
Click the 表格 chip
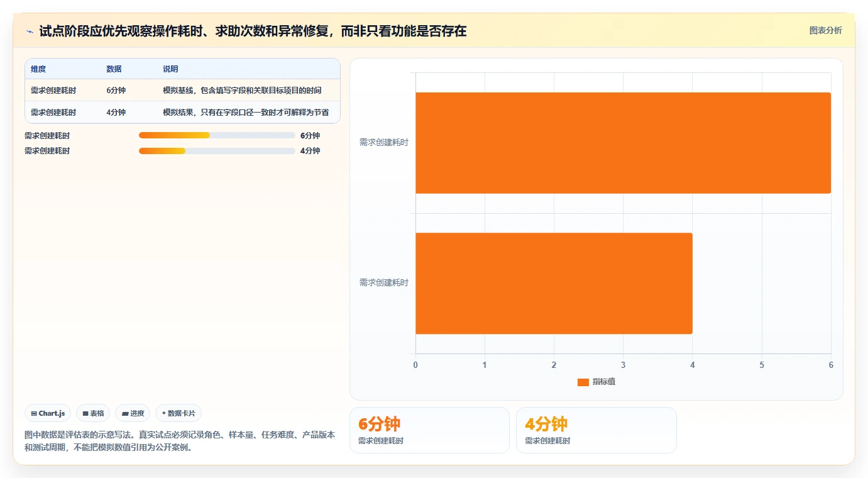coord(93,413)
